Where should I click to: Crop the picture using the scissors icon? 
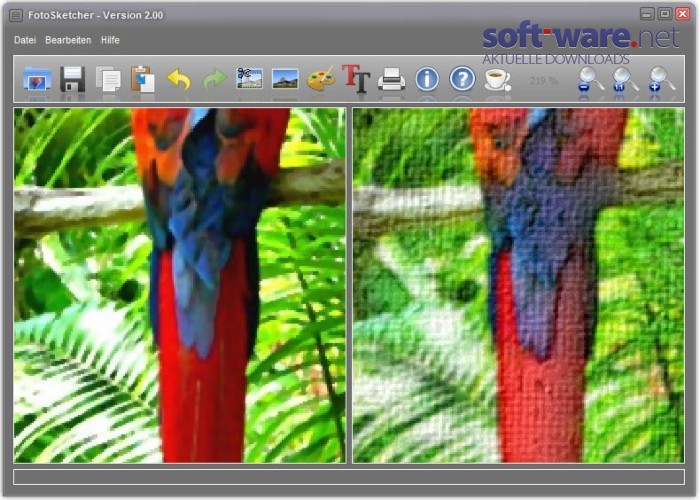pos(250,79)
